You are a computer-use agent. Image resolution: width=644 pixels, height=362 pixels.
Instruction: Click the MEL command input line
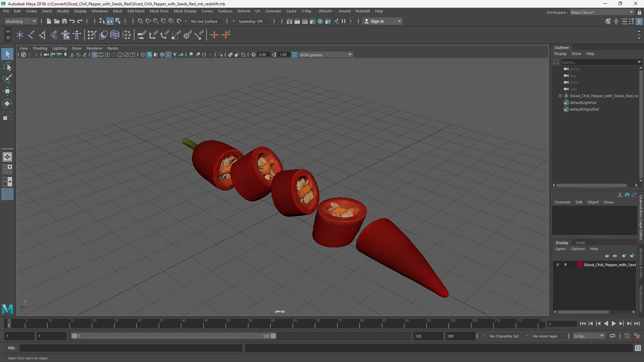(131, 348)
